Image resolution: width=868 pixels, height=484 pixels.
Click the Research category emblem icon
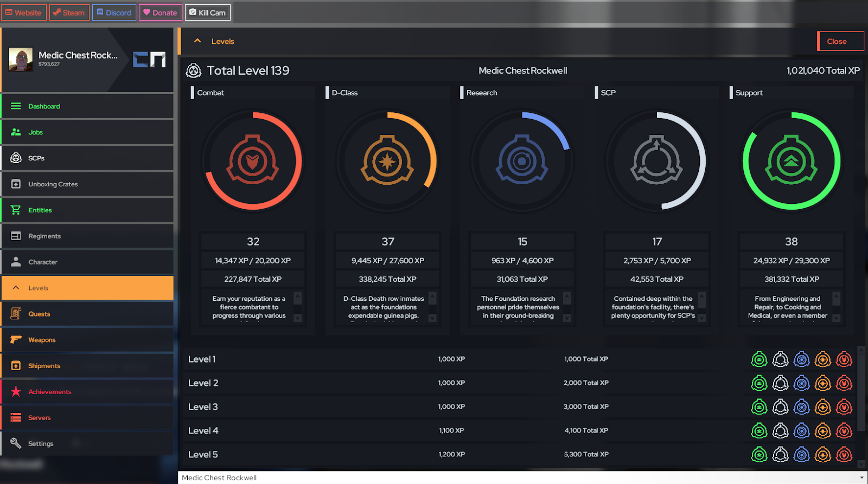click(x=522, y=161)
